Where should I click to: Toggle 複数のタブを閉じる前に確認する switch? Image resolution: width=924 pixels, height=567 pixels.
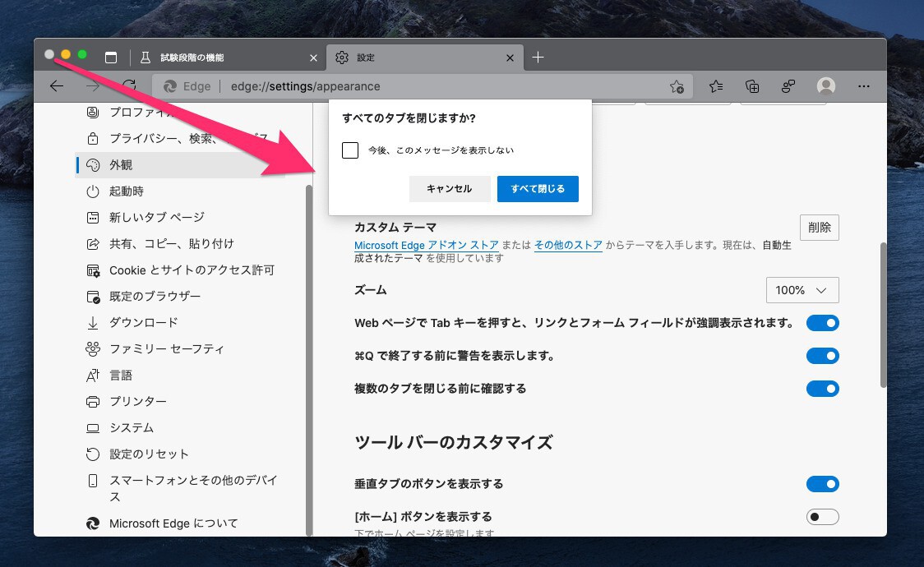tap(822, 389)
